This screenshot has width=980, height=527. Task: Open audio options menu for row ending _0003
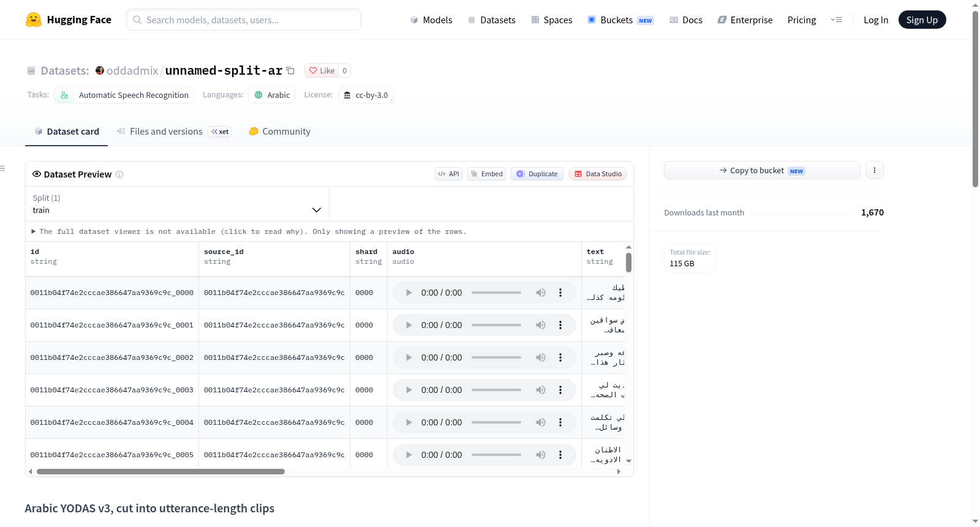click(x=560, y=390)
